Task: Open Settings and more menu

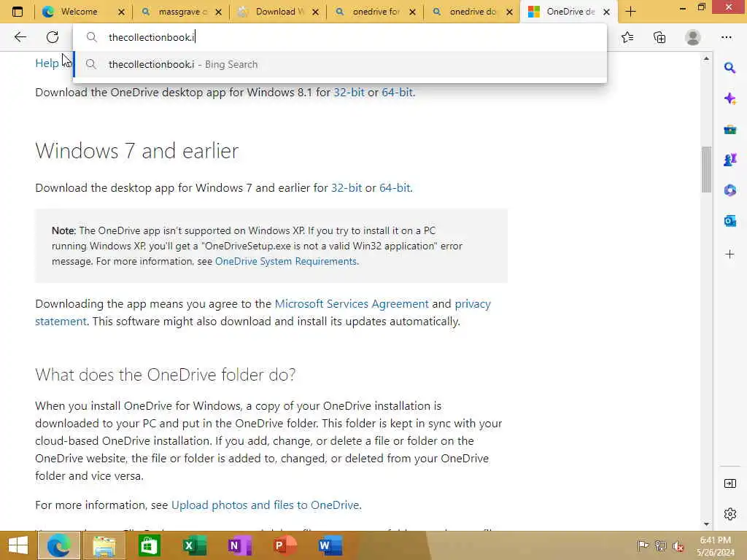Action: point(726,37)
